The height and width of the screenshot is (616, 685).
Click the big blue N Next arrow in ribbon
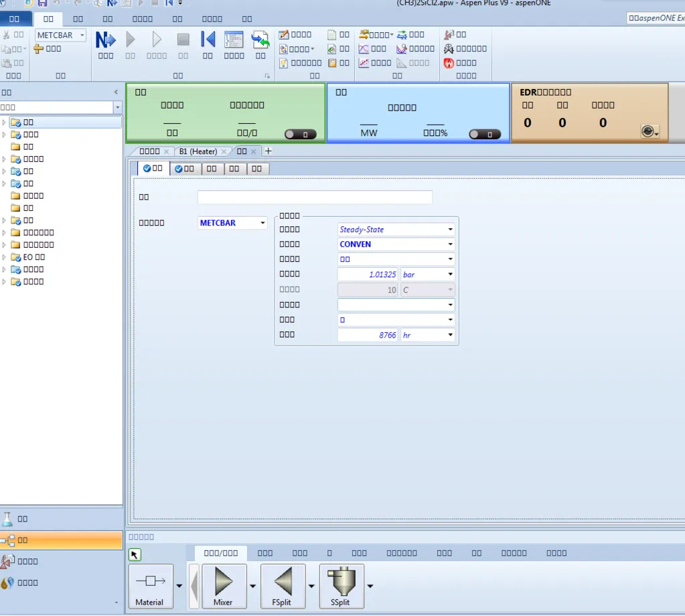coord(105,40)
